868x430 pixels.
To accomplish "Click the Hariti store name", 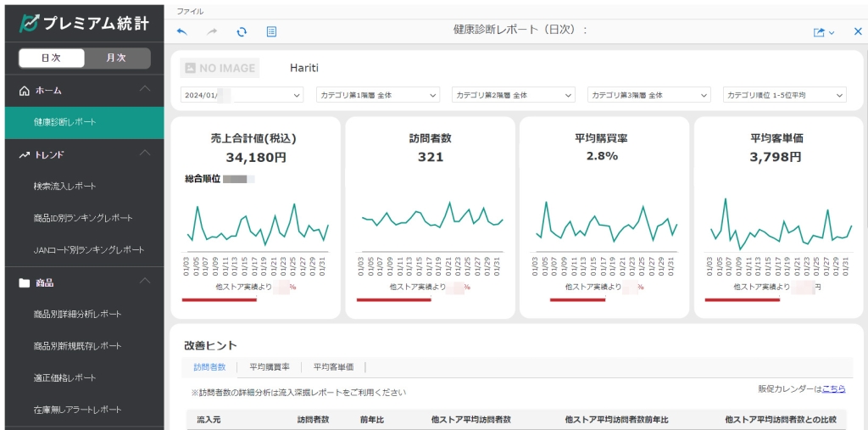I will (304, 68).
